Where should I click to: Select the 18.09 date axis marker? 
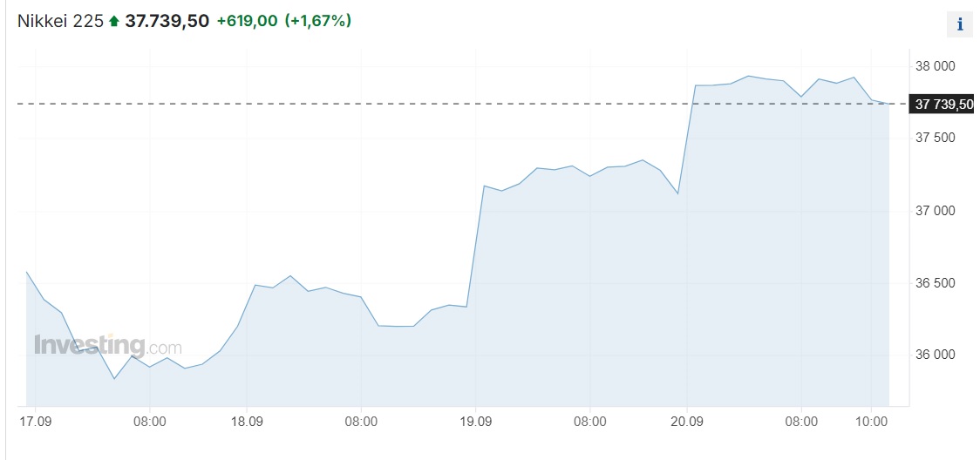(x=246, y=422)
